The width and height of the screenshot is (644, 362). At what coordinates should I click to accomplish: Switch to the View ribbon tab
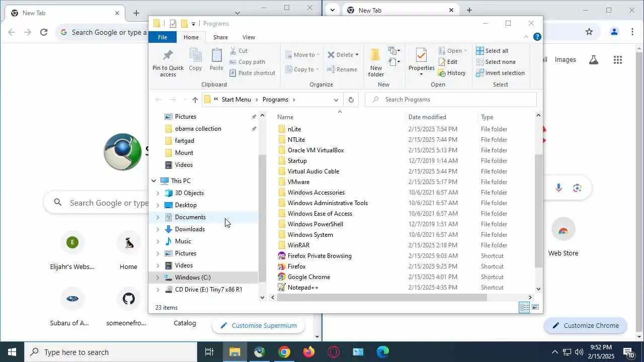tap(249, 37)
